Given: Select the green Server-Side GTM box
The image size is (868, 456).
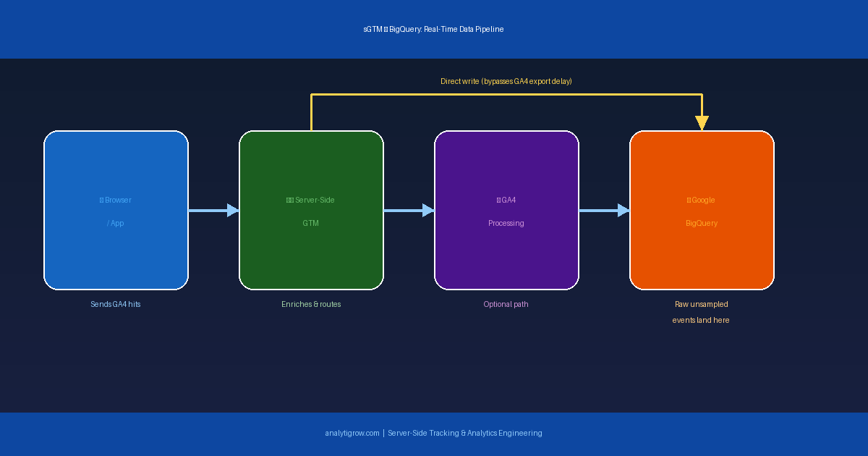Looking at the screenshot, I should coord(311,210).
